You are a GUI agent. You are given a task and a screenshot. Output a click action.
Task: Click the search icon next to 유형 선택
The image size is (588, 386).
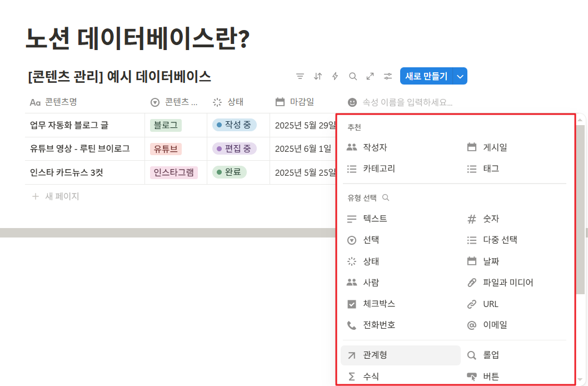click(x=385, y=197)
